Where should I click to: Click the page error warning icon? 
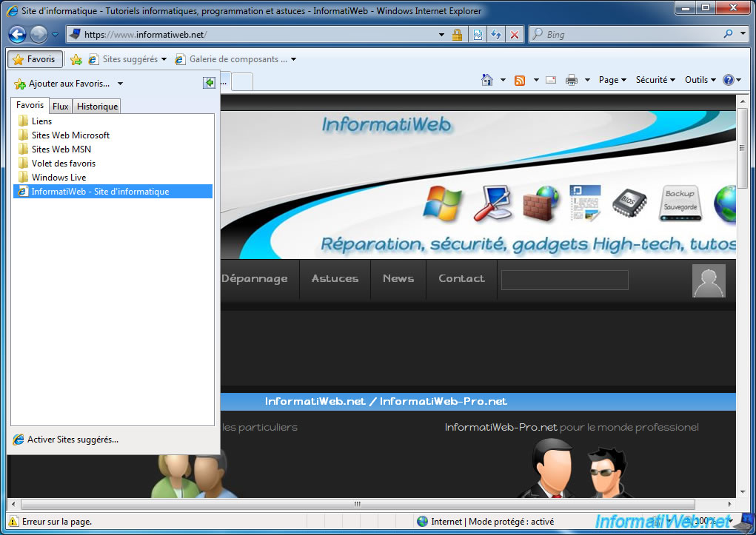[13, 521]
